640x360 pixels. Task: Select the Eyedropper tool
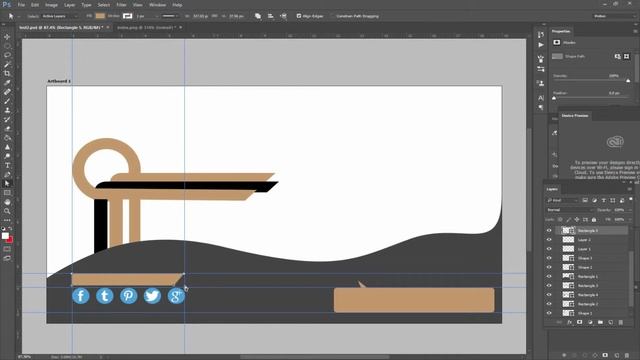(x=7, y=83)
